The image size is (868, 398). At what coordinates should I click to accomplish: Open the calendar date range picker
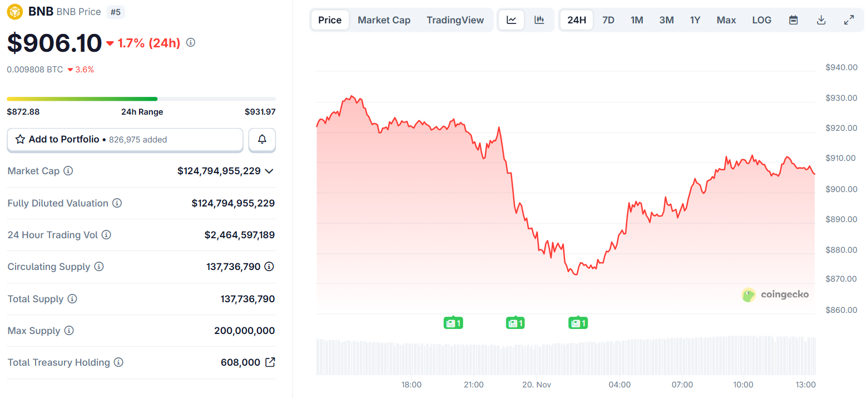tap(793, 19)
